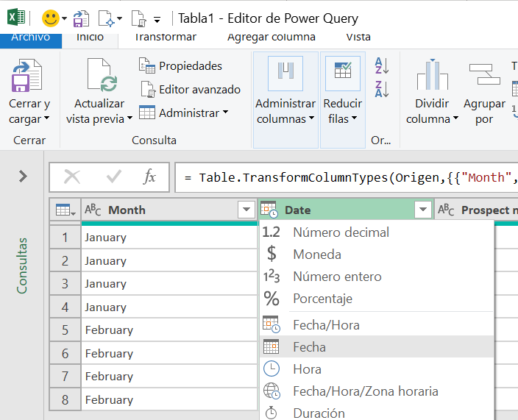The image size is (518, 420).
Task: Select row 5 February cell
Action: 169,330
